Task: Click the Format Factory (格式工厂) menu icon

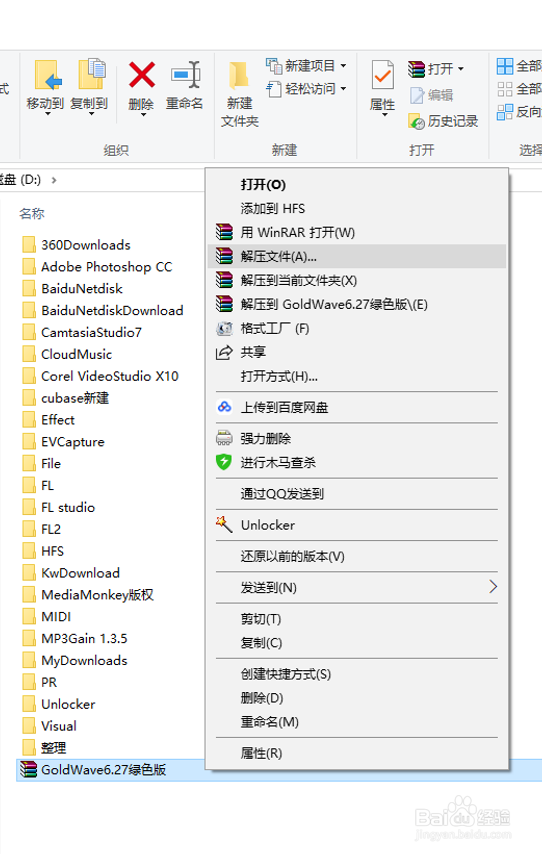Action: [x=224, y=328]
